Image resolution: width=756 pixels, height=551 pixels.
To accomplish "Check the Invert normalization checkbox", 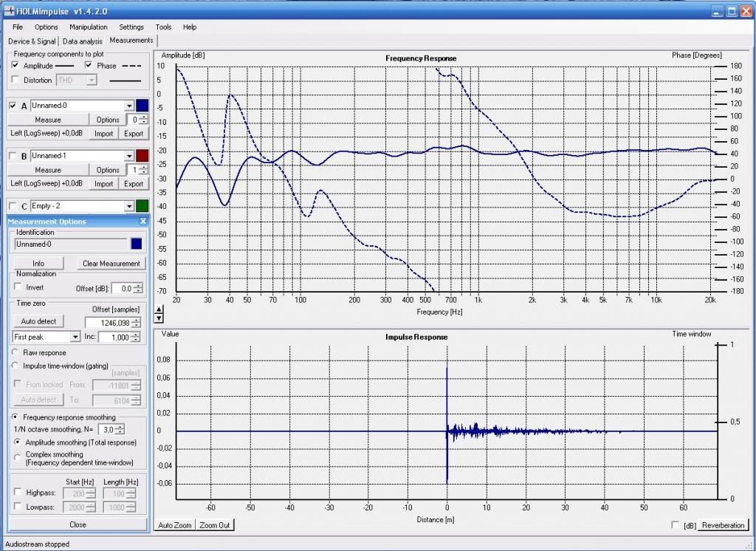I will (18, 287).
